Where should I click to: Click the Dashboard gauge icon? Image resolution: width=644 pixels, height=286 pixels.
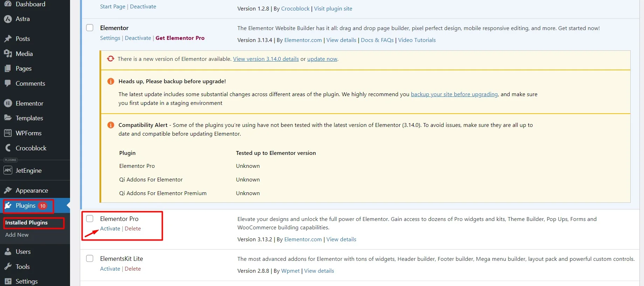(8, 4)
